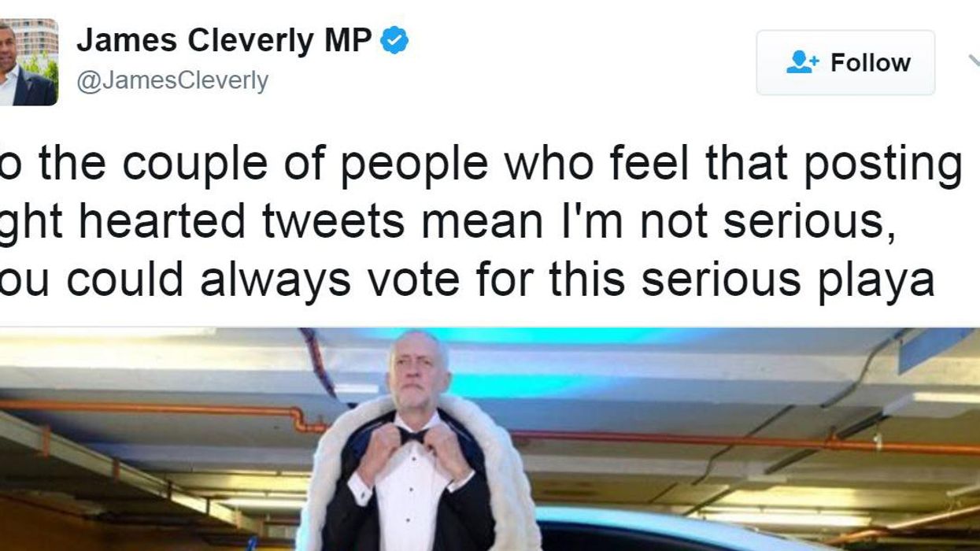The image size is (980, 551).
Task: Open the attached tweet photo
Action: [490, 439]
